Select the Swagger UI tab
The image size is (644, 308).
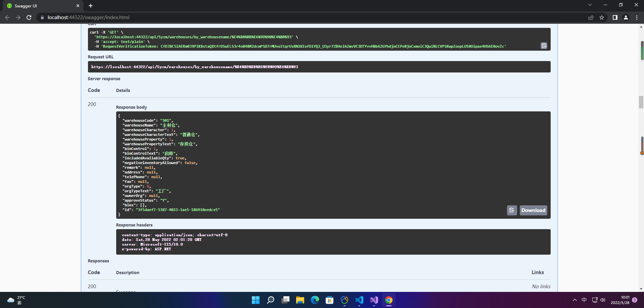(x=43, y=6)
